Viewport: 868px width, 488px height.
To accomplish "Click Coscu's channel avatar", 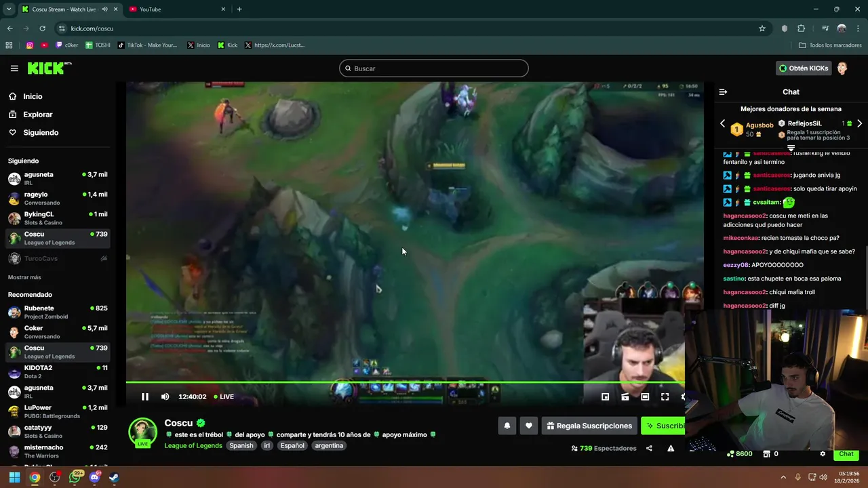I will pyautogui.click(x=142, y=432).
